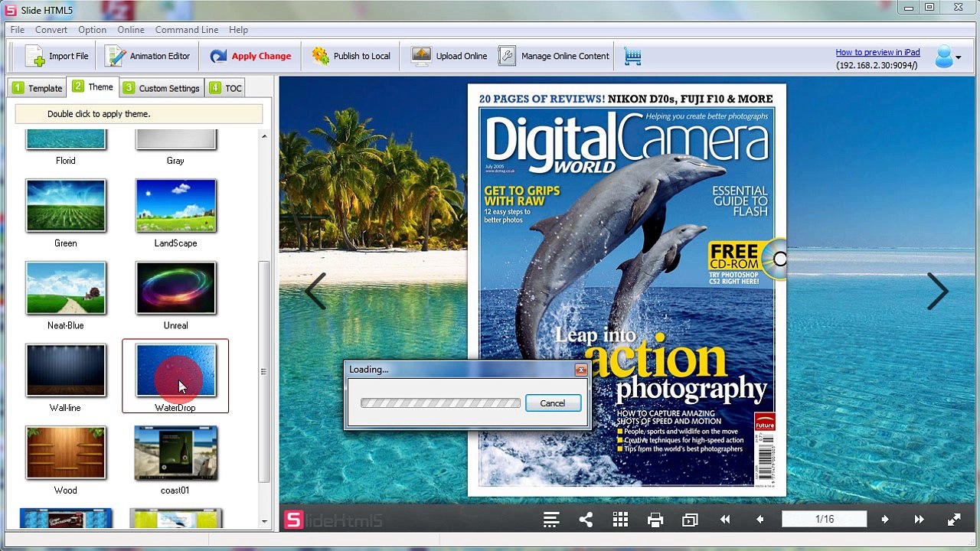This screenshot has height=551, width=980.
Task: Click Apply Change in the toolbar
Action: [x=250, y=56]
